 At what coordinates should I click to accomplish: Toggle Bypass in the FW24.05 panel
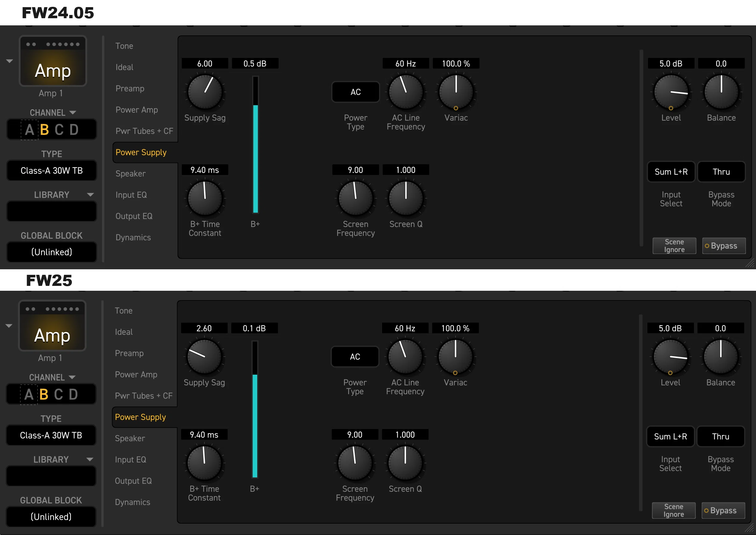724,246
